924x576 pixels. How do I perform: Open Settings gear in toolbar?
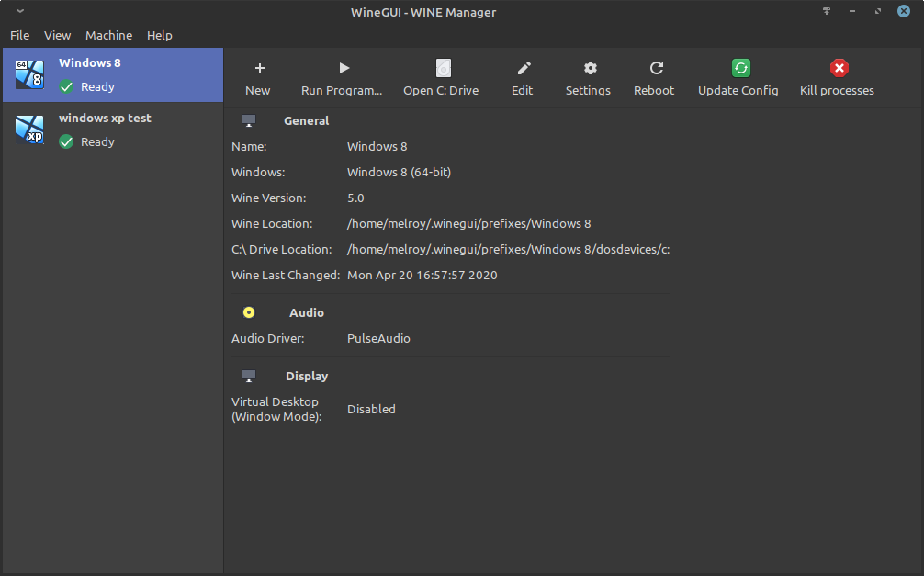[x=590, y=68]
